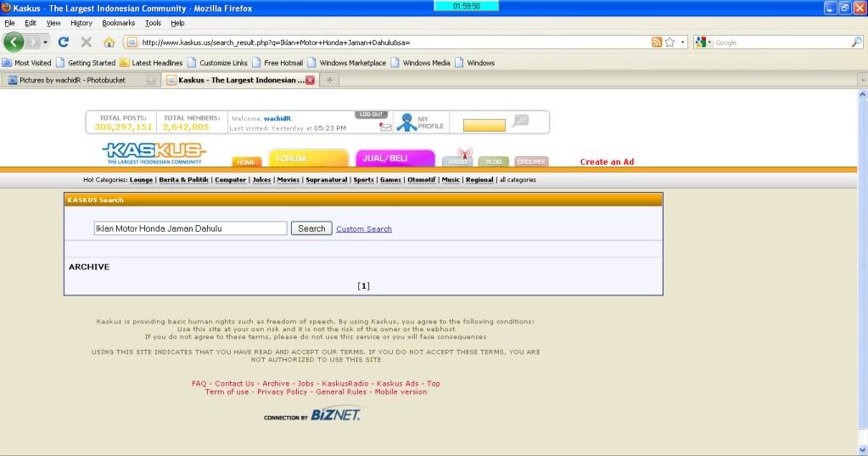Viewport: 868px width, 456px height.
Task: Open the Lounge category
Action: [x=141, y=179]
